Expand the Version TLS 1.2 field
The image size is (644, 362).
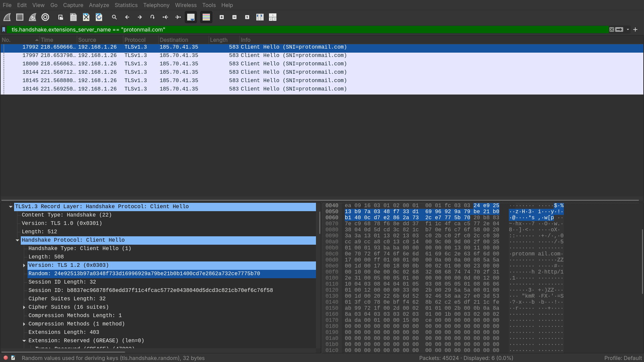(24, 265)
